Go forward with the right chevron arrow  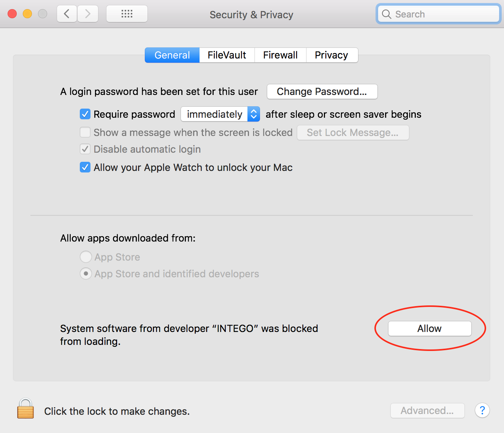(88, 14)
